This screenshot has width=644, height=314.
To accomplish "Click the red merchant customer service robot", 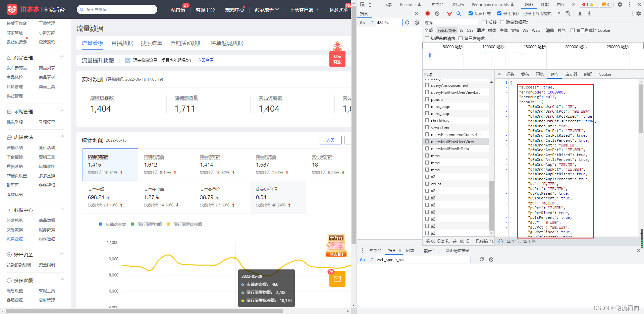I will 337,54.
